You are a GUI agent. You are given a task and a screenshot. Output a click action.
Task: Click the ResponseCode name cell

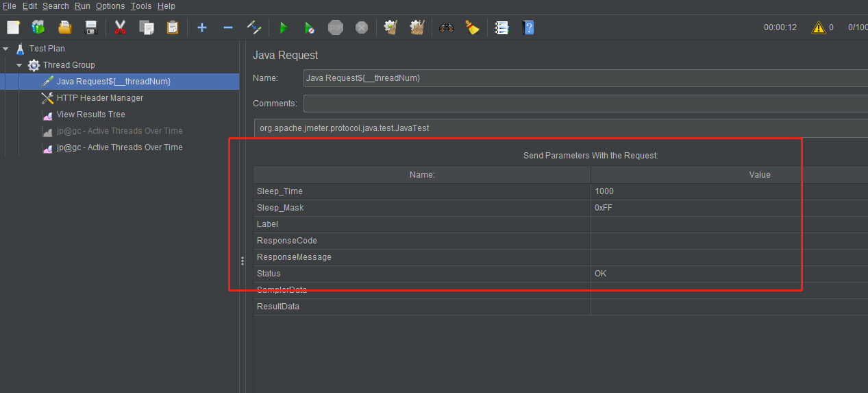tap(422, 241)
